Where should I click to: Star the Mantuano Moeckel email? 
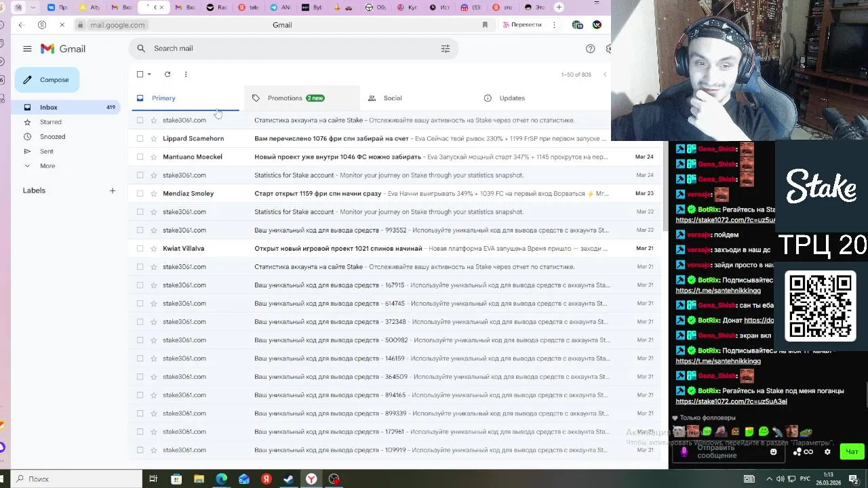click(154, 157)
